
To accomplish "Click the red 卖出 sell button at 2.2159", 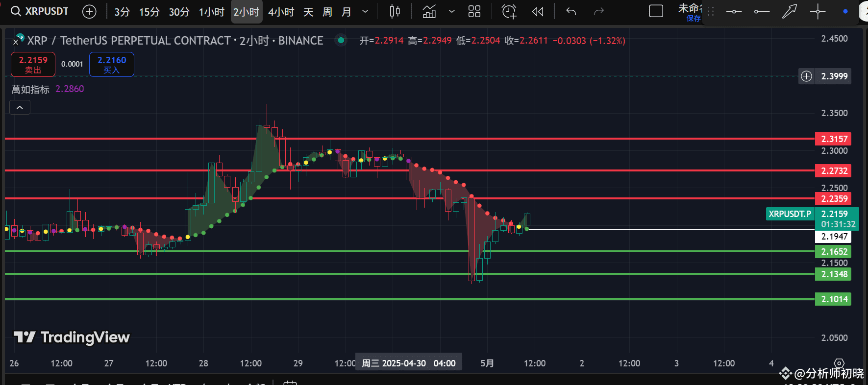I will 33,64.
